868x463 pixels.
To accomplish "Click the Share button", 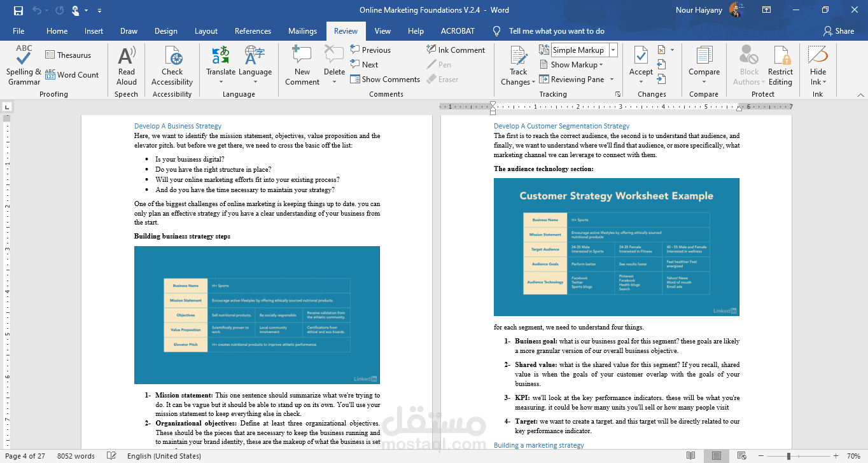I will pos(839,31).
